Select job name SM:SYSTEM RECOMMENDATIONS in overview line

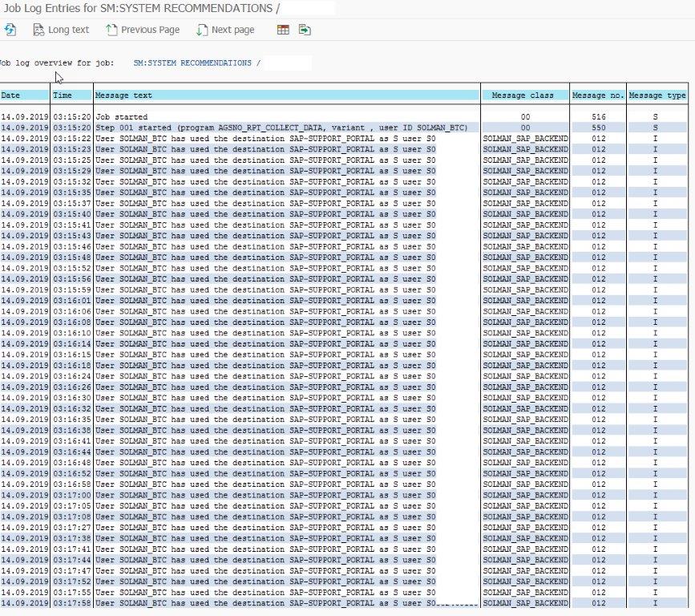point(192,63)
